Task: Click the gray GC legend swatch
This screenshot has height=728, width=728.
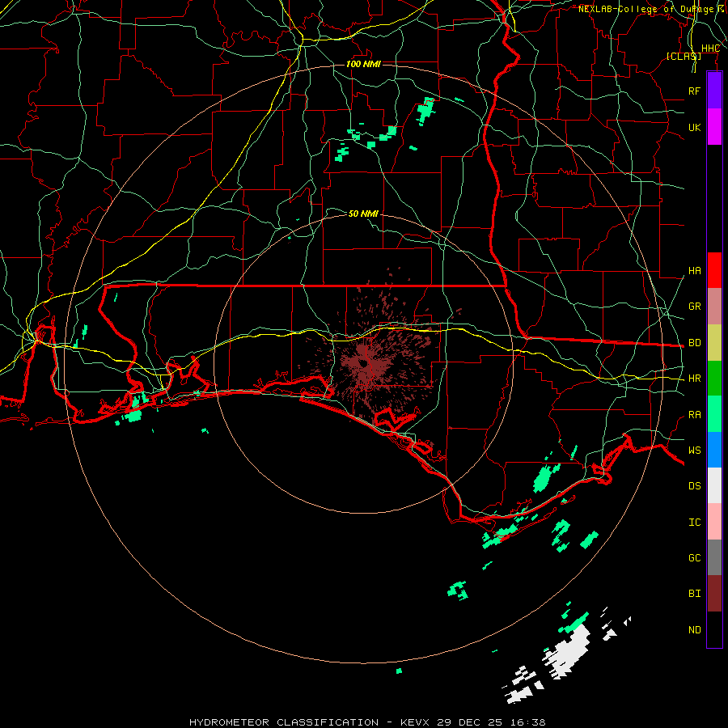Action: (x=714, y=557)
